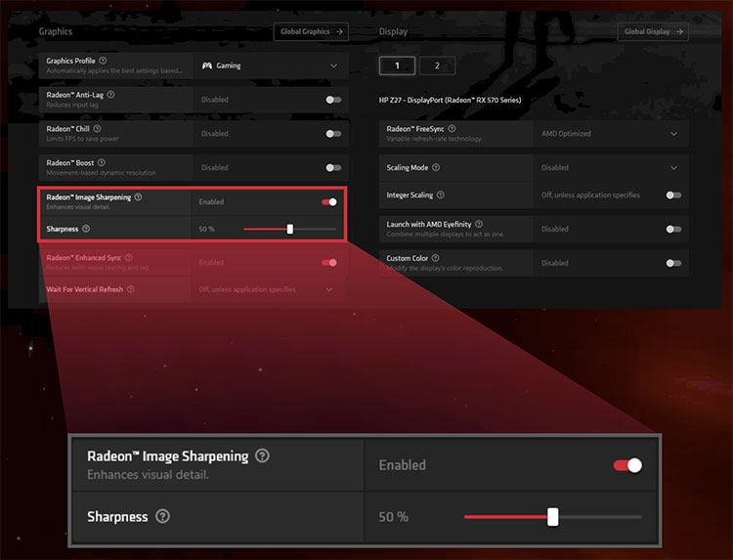Enable the Custom Color toggle
Screen dimensions: 733x560
(x=673, y=263)
